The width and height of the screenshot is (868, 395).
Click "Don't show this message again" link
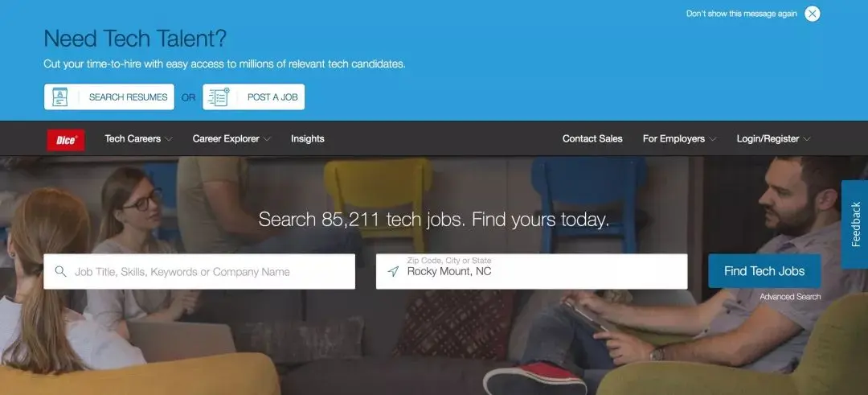741,14
